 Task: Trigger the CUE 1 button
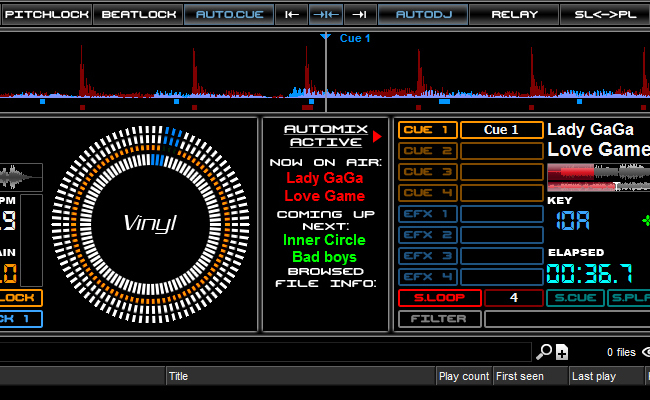coord(427,130)
